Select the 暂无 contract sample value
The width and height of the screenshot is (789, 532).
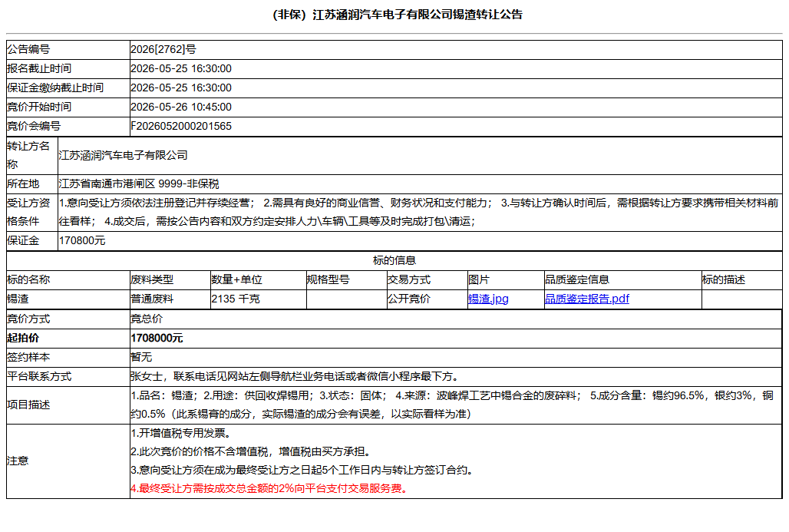coord(141,357)
